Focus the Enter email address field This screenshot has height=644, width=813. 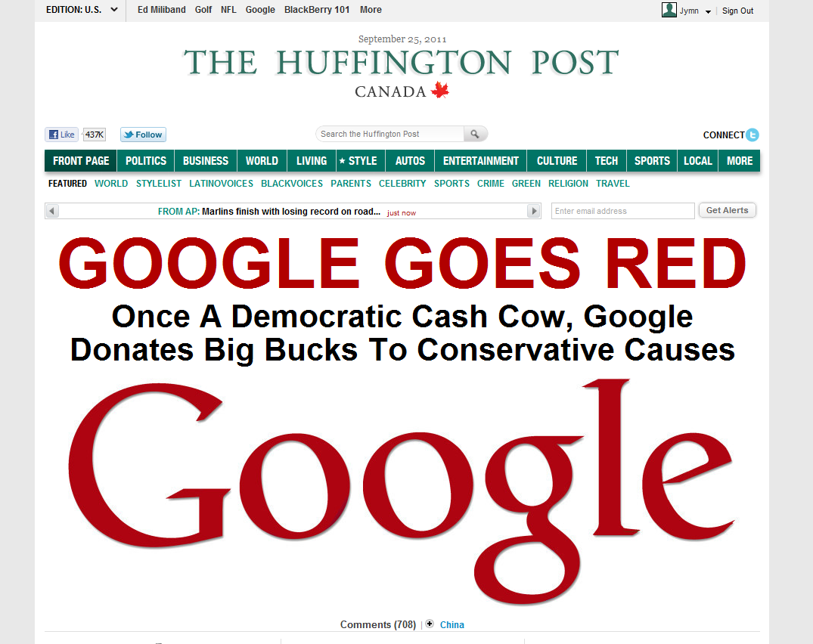[x=622, y=211]
